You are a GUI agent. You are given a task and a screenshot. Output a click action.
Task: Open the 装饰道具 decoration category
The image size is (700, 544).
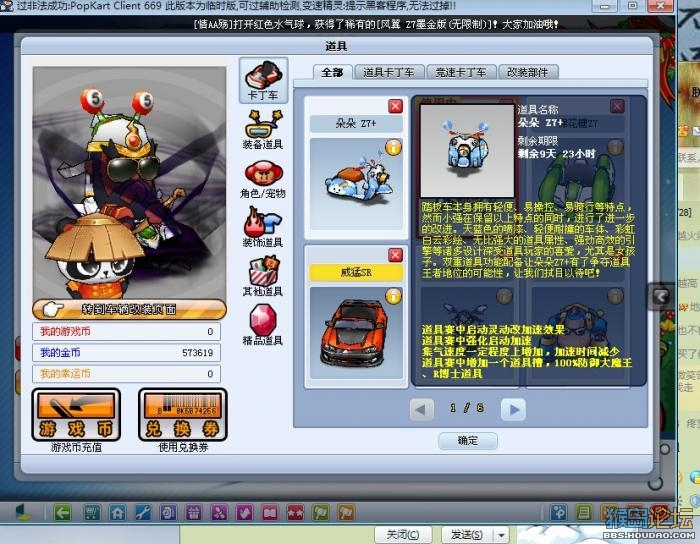tap(263, 227)
